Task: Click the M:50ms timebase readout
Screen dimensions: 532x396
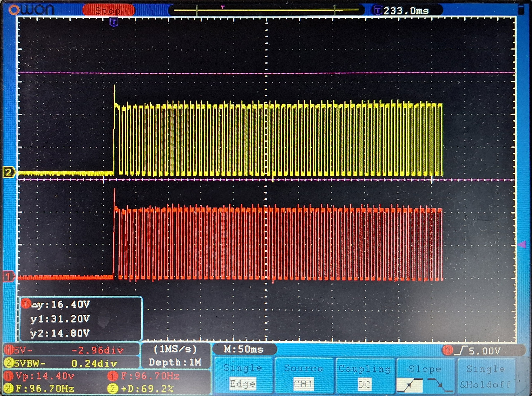Action: point(244,349)
